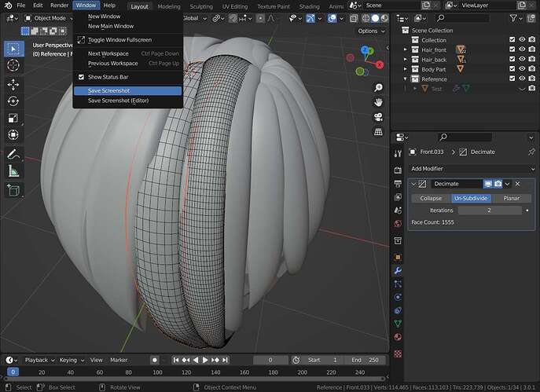Collapse the Reference collection
The width and height of the screenshot is (540, 392).
click(406, 79)
